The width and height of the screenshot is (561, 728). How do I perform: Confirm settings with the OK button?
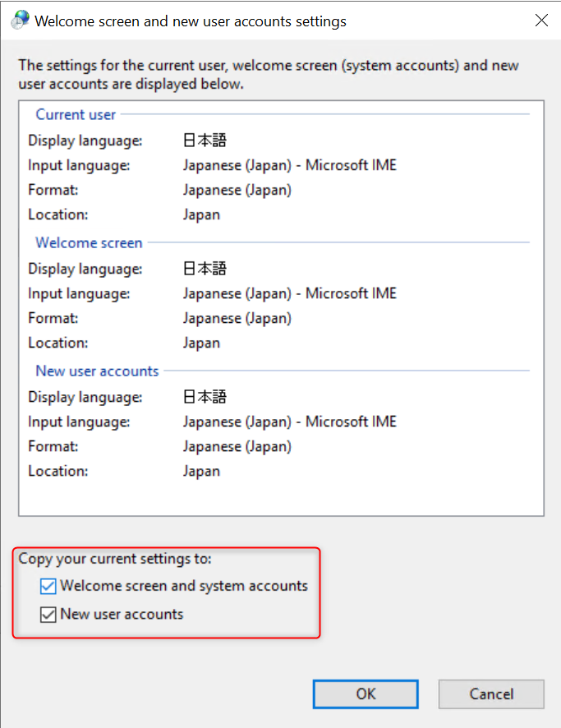366,694
